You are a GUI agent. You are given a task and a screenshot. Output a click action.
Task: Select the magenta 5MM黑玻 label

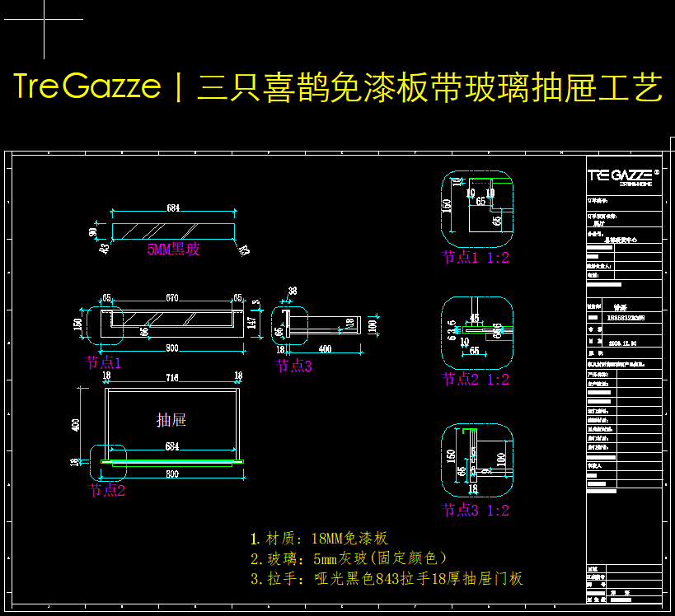(173, 249)
